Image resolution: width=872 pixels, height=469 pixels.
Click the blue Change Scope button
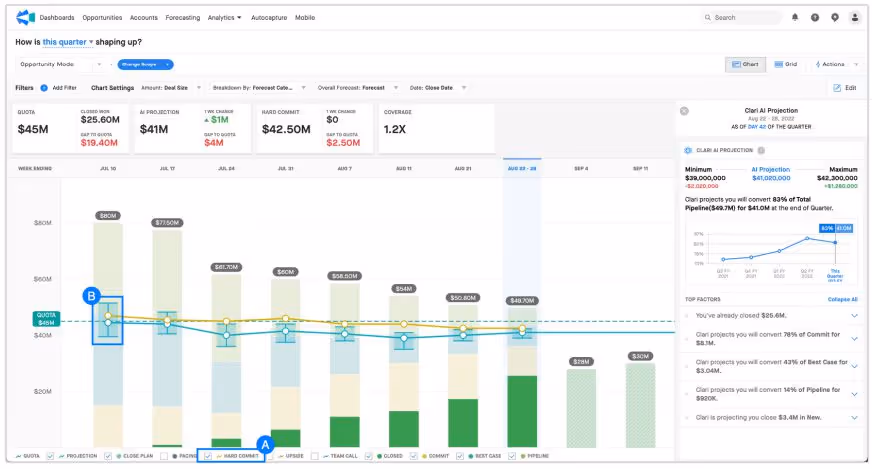point(145,65)
